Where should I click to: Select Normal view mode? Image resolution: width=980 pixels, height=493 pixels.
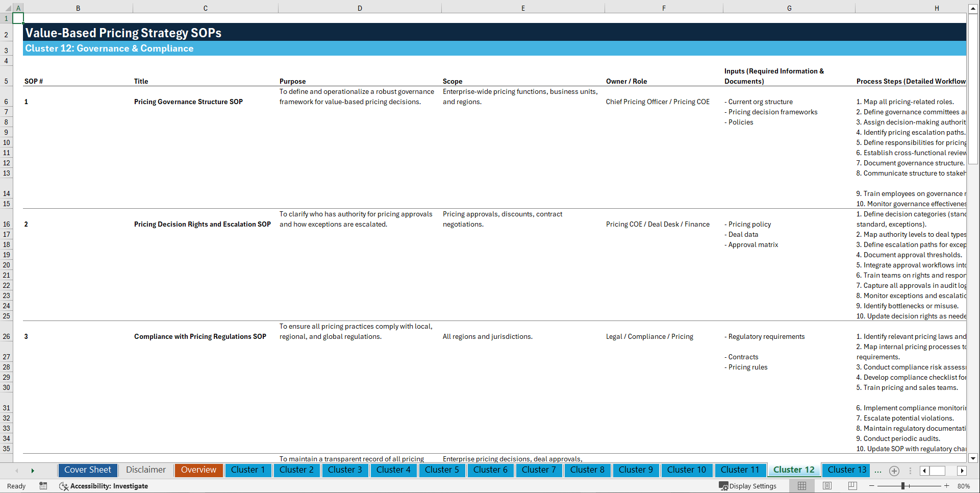click(801, 486)
